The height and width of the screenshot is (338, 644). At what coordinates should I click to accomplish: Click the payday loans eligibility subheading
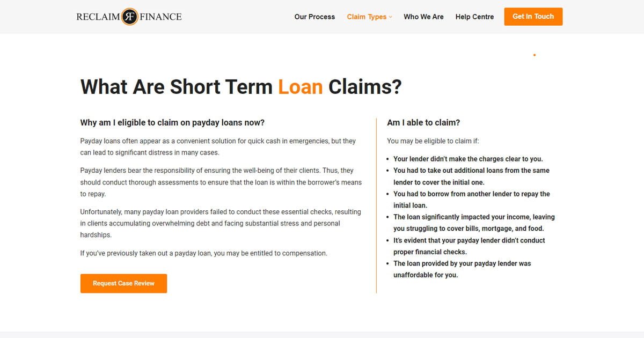[x=172, y=122]
